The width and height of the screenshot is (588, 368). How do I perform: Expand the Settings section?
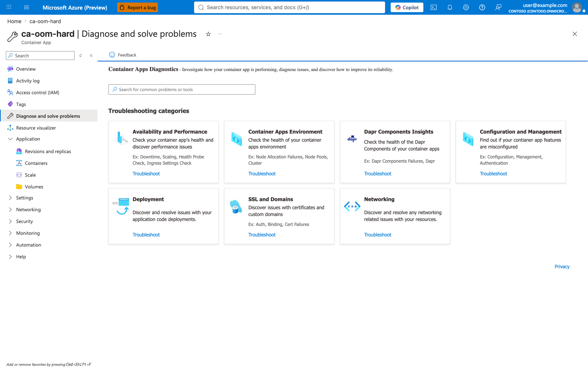[10, 198]
